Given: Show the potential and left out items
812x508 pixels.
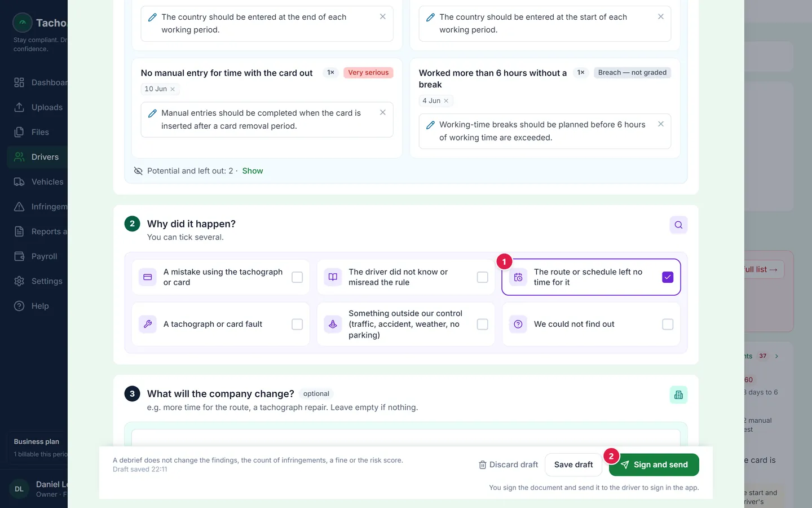Looking at the screenshot, I should click(x=253, y=171).
